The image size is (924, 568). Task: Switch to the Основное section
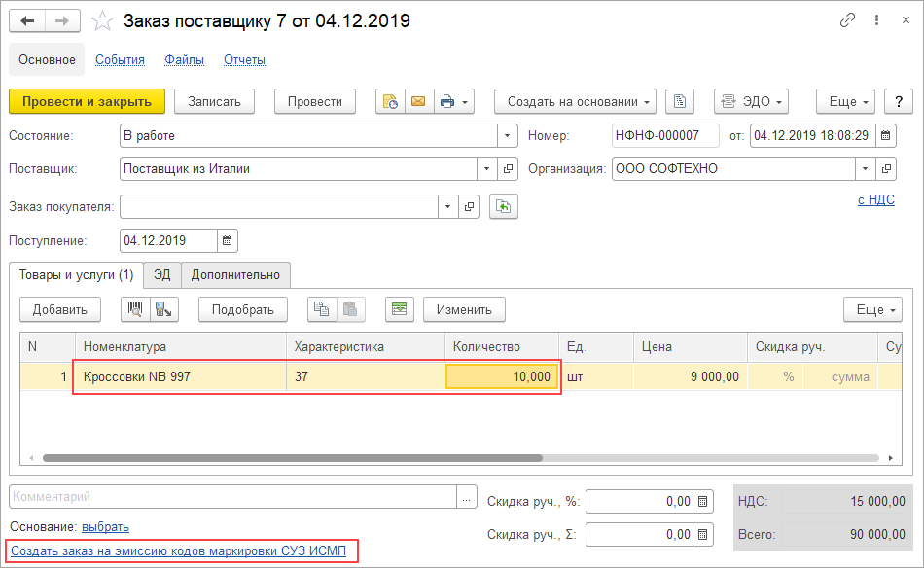pos(47,59)
